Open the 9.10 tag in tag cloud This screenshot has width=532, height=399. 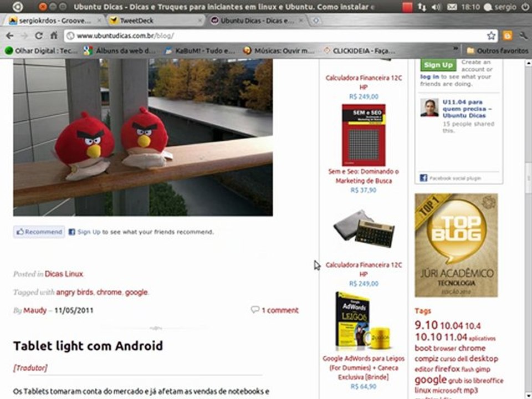(426, 325)
